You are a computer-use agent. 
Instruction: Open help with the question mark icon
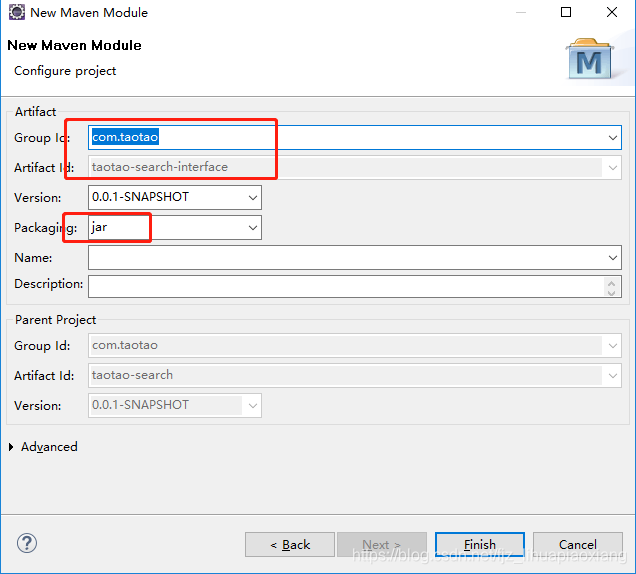[x=27, y=543]
